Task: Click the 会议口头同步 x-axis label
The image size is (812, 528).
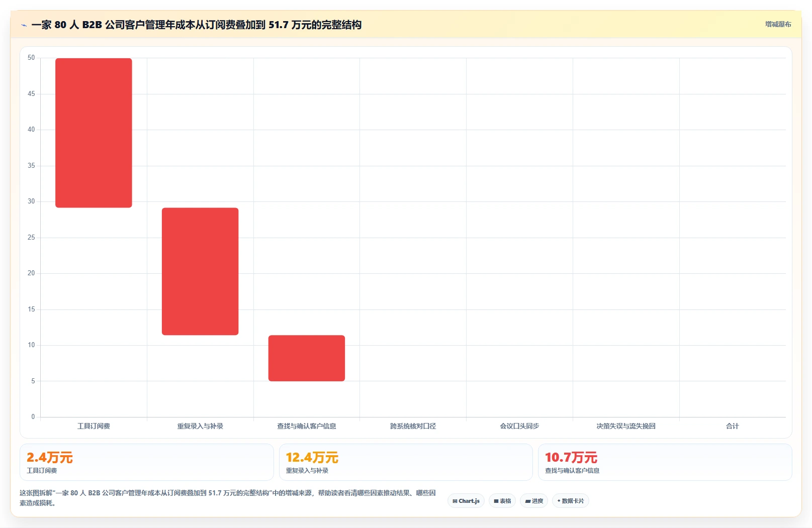Action: pos(519,426)
